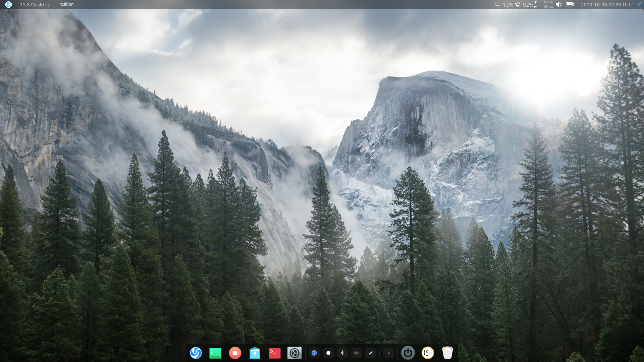Click the top panel volume speaker icon
644x362 pixels.
pos(558,4)
